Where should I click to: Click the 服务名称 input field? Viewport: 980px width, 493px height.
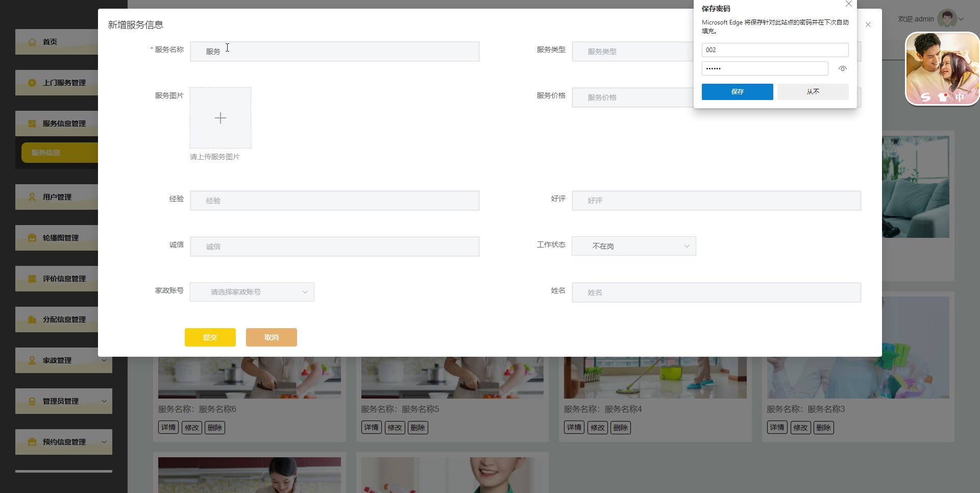point(335,52)
